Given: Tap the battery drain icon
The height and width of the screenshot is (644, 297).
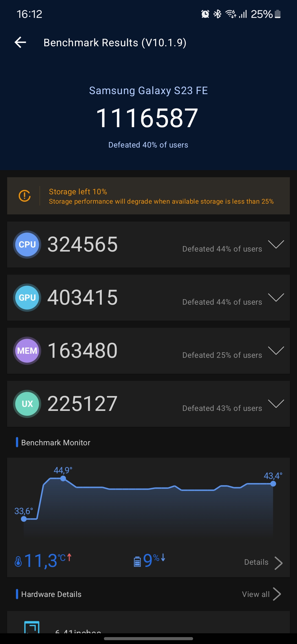Looking at the screenshot, I should tap(137, 561).
